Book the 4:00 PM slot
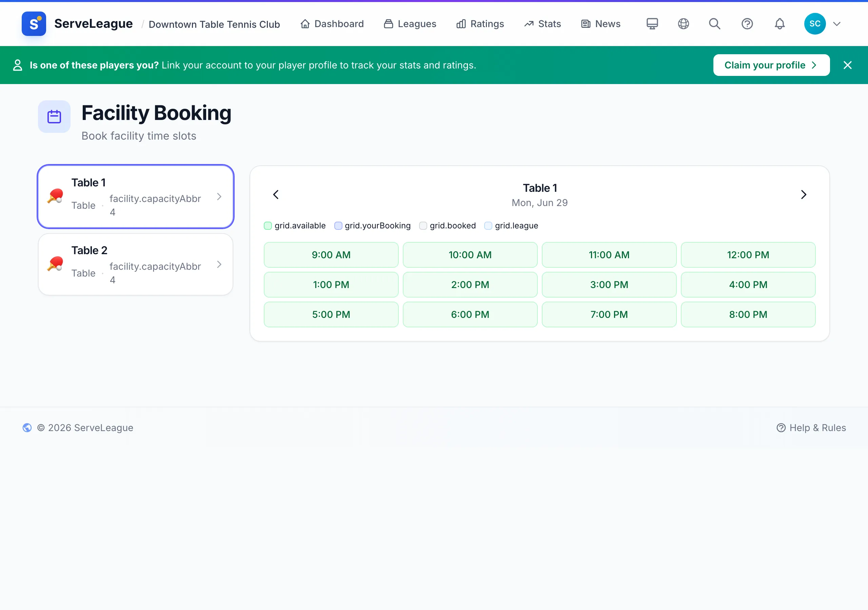Viewport: 868px width, 610px height. [748, 285]
